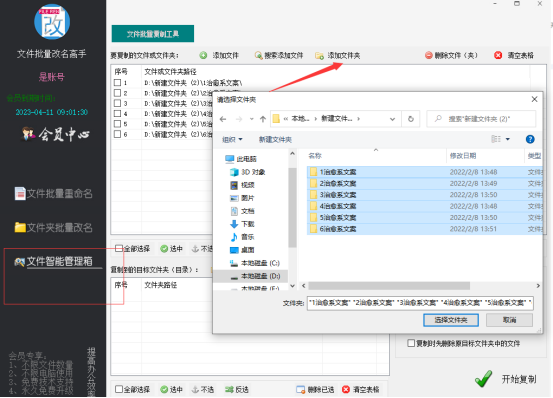553x398 pixels.
Task: Click the 添加文件 green plus icon
Action: (203, 55)
